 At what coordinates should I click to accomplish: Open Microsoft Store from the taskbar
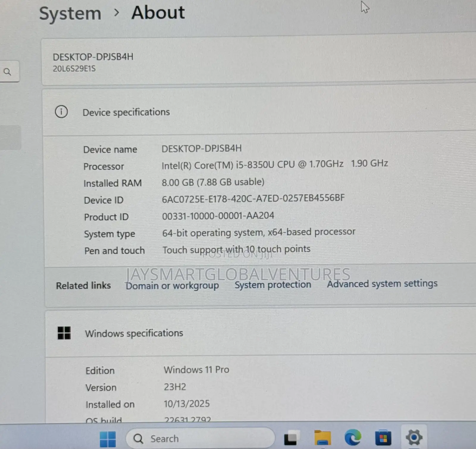click(383, 438)
